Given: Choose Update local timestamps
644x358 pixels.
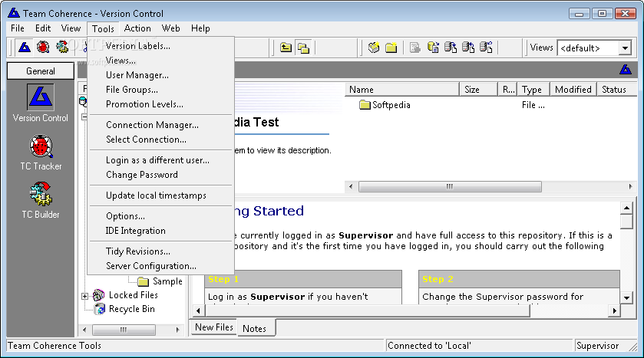Looking at the screenshot, I should pos(161,195).
